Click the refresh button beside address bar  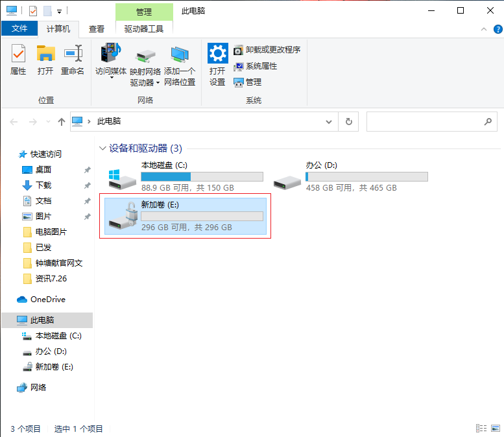349,121
